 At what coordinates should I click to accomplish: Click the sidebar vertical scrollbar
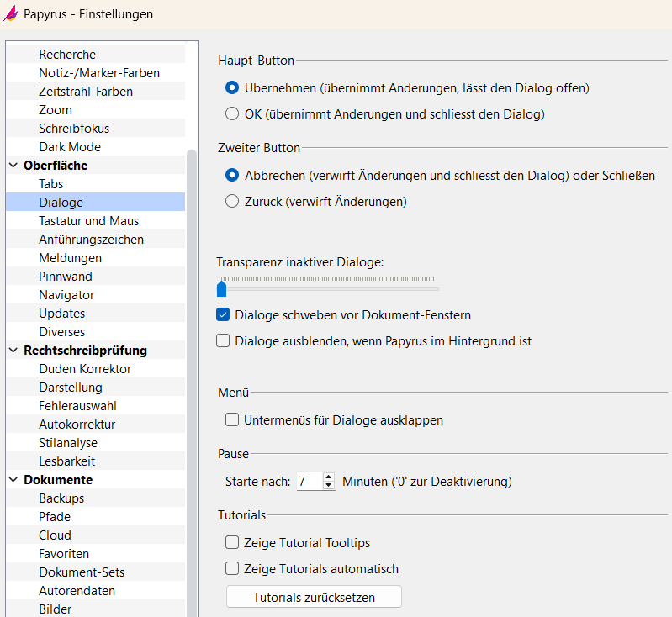pyautogui.click(x=192, y=378)
